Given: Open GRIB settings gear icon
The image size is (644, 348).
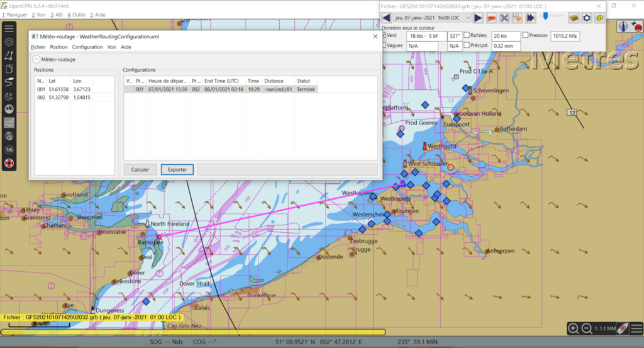Looking at the screenshot, I should click(x=587, y=18).
